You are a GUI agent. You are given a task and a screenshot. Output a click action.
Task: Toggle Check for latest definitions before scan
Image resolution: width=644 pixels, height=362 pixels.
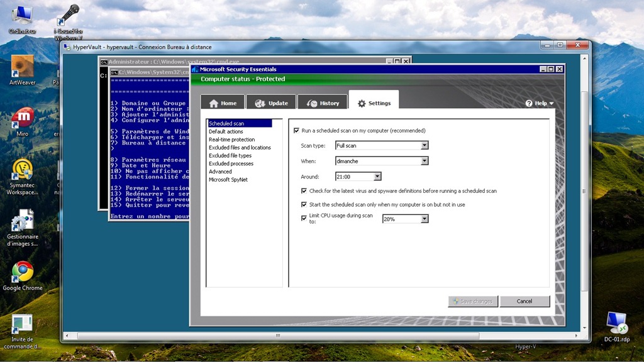point(304,191)
